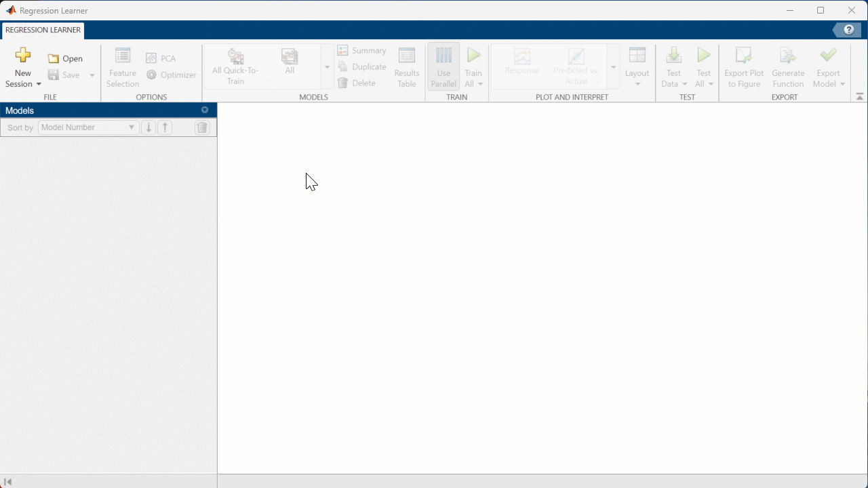This screenshot has height=488, width=868.
Task: Open the Sort by Model Number dropdown
Action: pos(88,127)
